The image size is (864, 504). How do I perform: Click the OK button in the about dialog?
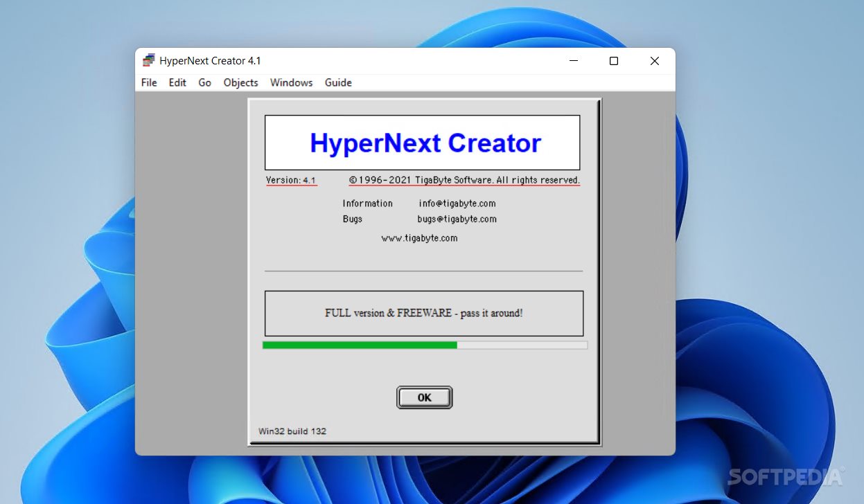[424, 397]
